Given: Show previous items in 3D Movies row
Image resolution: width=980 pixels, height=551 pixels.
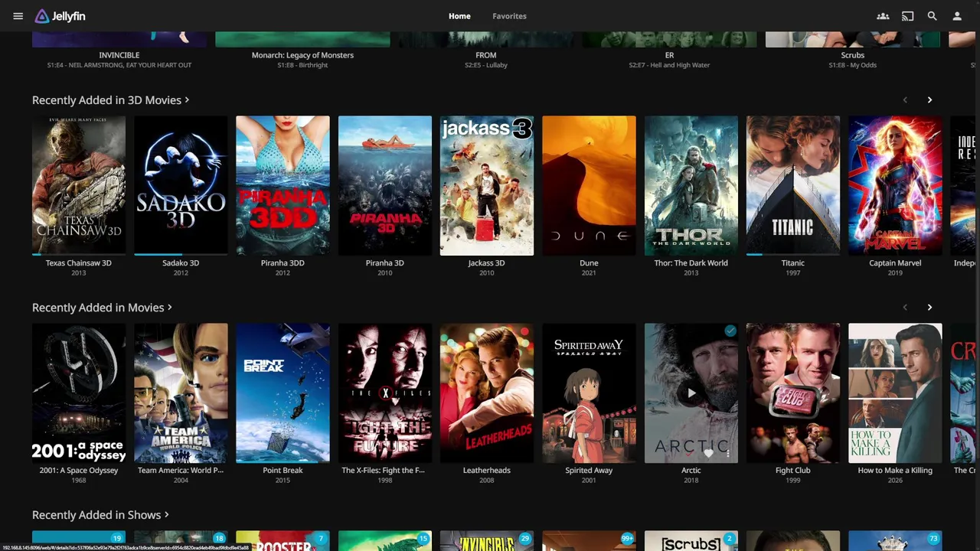Looking at the screenshot, I should (x=905, y=100).
